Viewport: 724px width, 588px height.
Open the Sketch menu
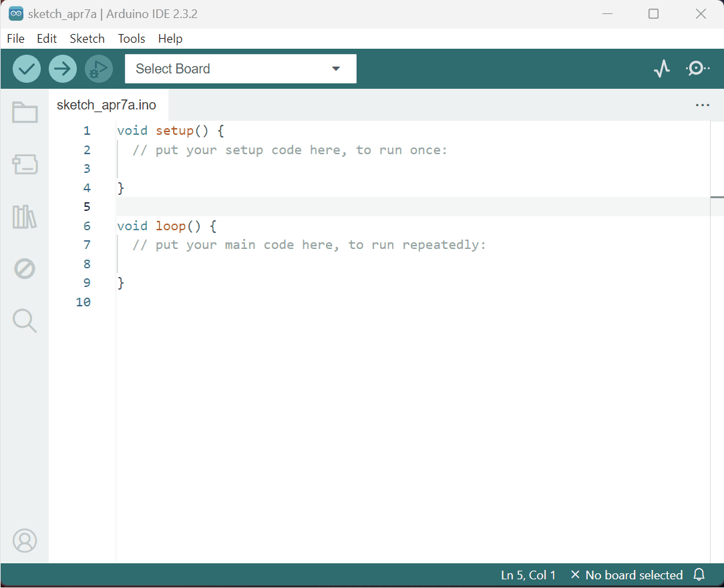coord(87,38)
